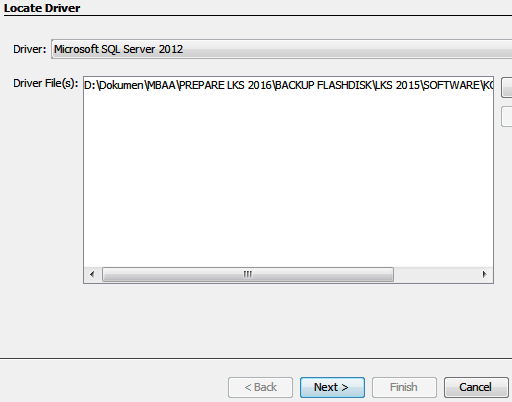
Task: Click scrollbar track right of the thumb
Action: pyautogui.click(x=435, y=274)
